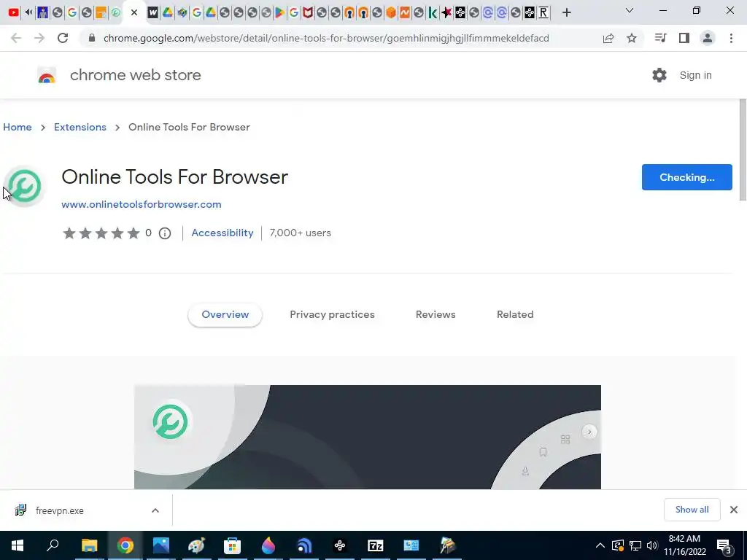Switch to the YouTube tab
This screenshot has width=747, height=560.
click(x=13, y=12)
